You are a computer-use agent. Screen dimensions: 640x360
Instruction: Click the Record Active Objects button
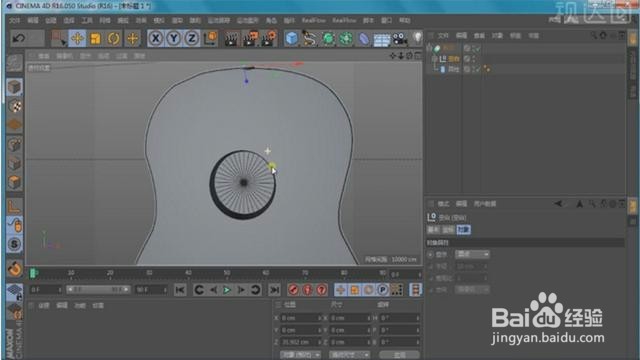coord(293,290)
